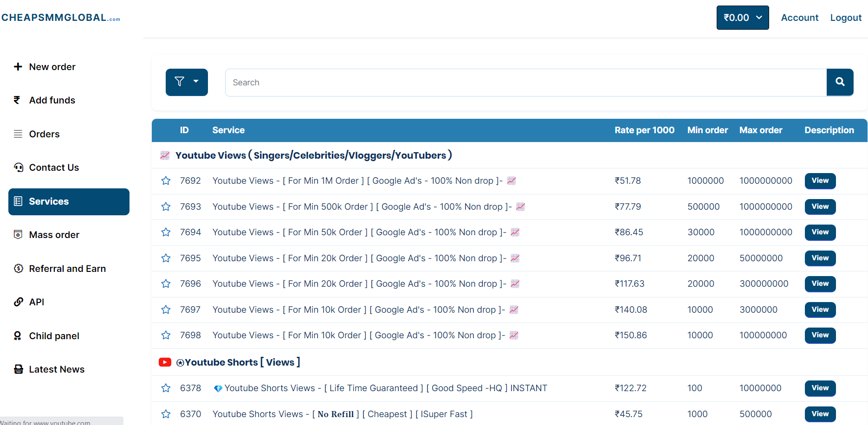Image resolution: width=868 pixels, height=425 pixels.
Task: Favorite service 7692 with star icon
Action: pyautogui.click(x=166, y=180)
